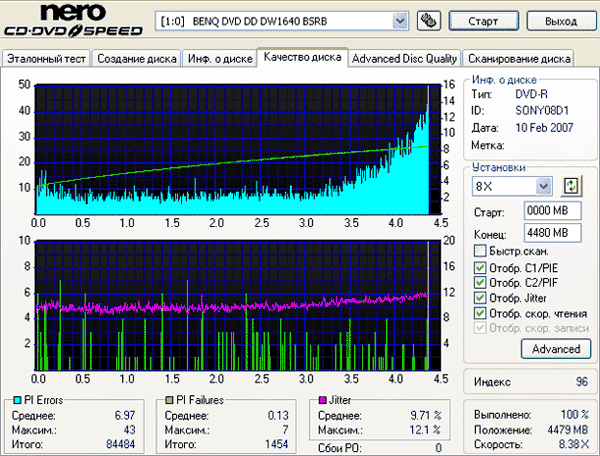Screen dimensions: 600x456
Task: Open the Инф. о диске tab
Action: pos(218,58)
